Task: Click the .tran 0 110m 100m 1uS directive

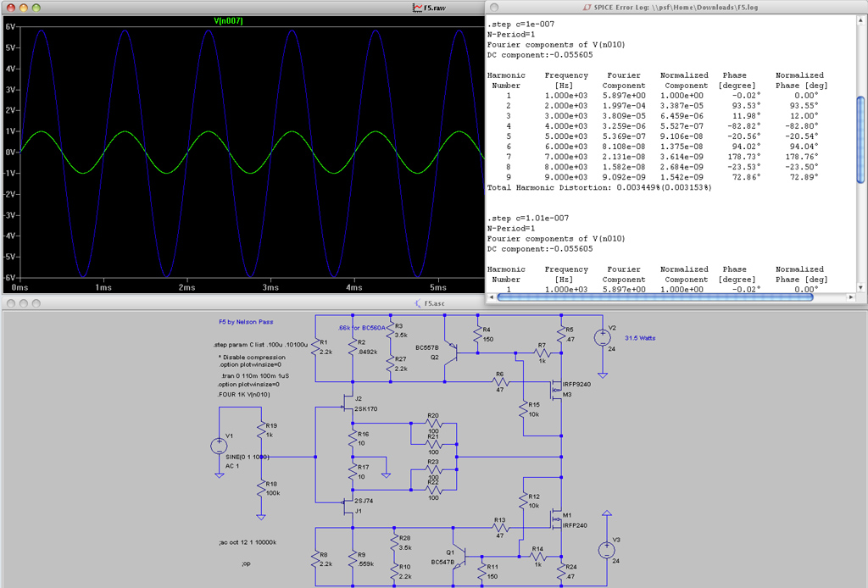Action: (x=254, y=375)
